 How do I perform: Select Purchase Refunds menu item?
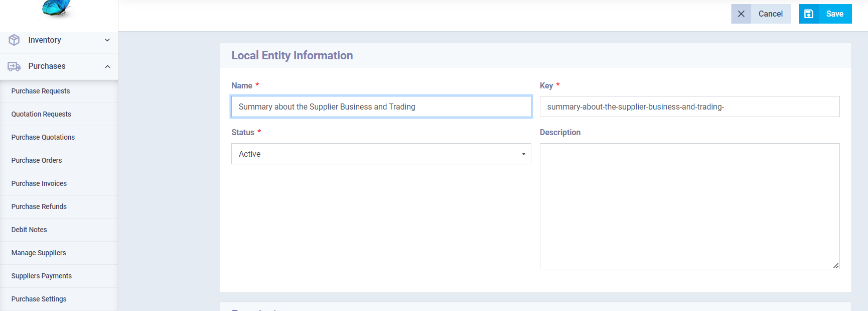pyautogui.click(x=39, y=206)
